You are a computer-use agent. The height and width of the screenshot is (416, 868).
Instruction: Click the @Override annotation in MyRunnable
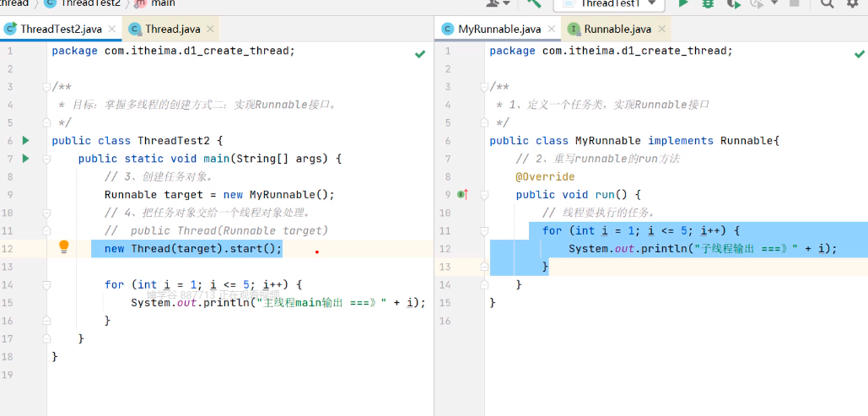(x=545, y=176)
